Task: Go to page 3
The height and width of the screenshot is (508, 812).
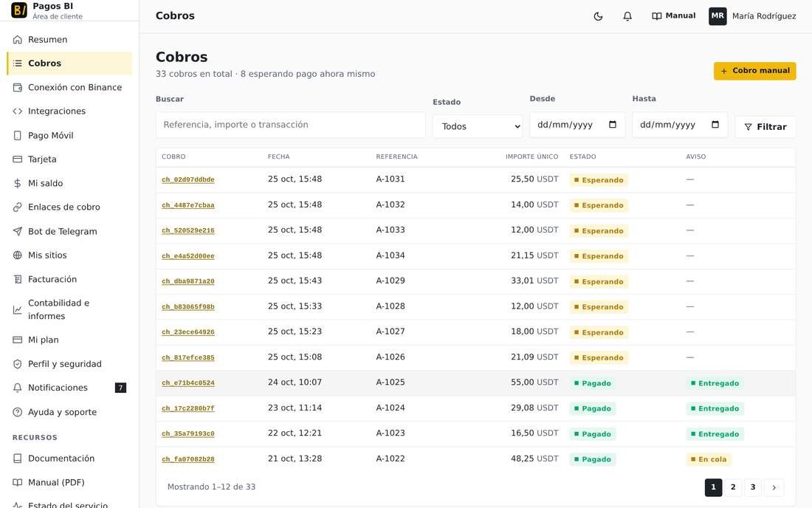Action: tap(753, 487)
